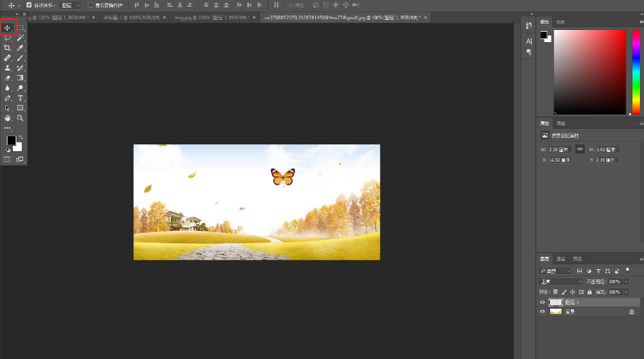The height and width of the screenshot is (359, 644).
Task: Select the Rectangular Marquee tool
Action: (x=20, y=27)
